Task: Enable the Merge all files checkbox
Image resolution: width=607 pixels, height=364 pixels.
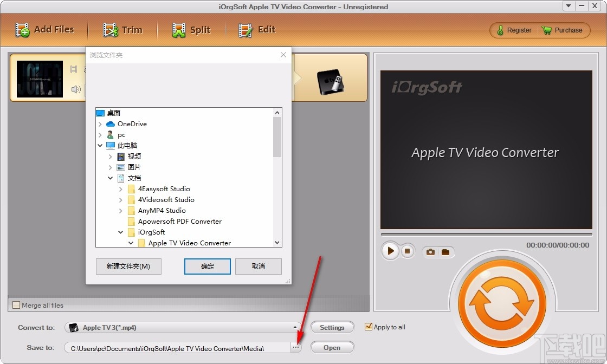Action: [16, 305]
